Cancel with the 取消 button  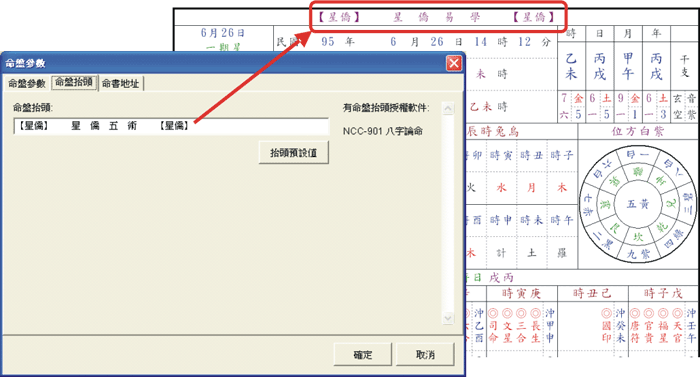coord(425,355)
